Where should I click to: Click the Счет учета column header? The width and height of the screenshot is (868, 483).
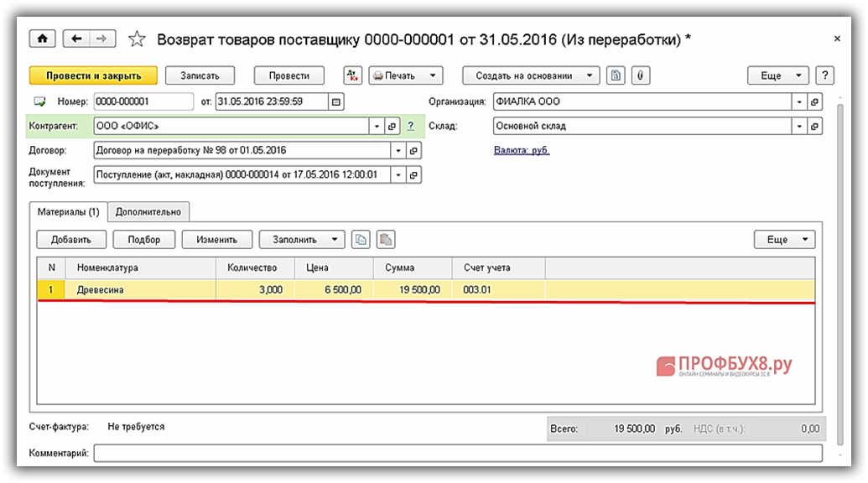499,267
